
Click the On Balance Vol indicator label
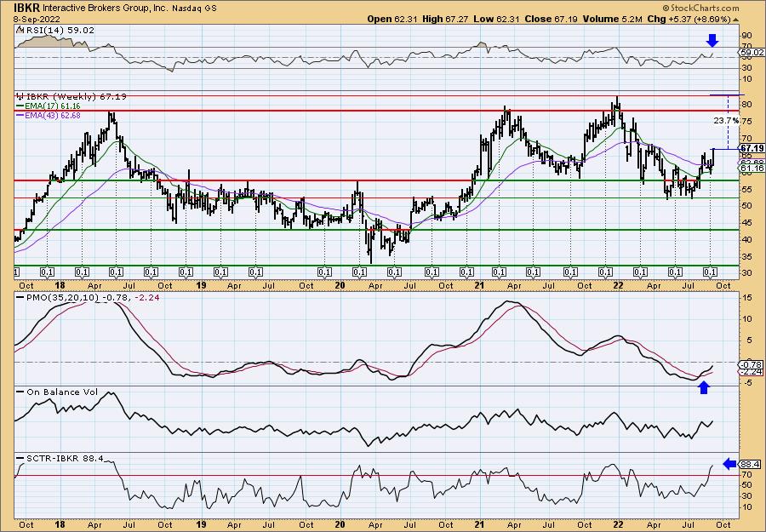pos(62,392)
